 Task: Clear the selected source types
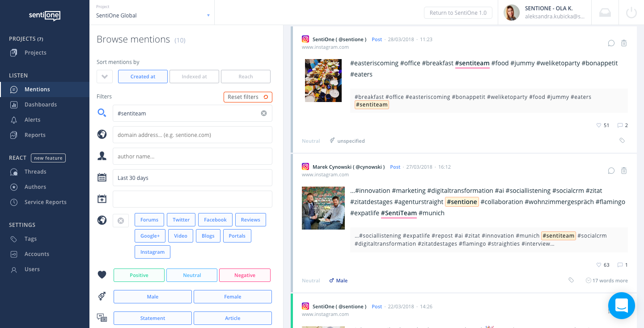(x=121, y=221)
